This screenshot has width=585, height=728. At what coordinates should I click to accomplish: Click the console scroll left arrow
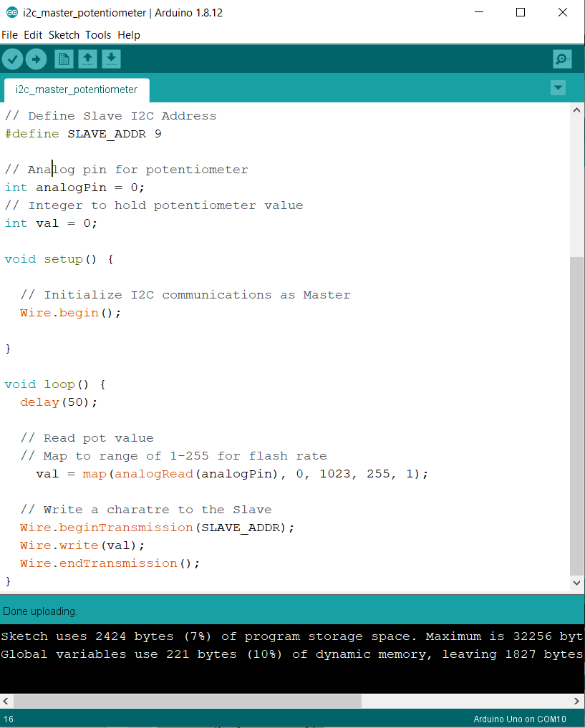tap(6, 701)
